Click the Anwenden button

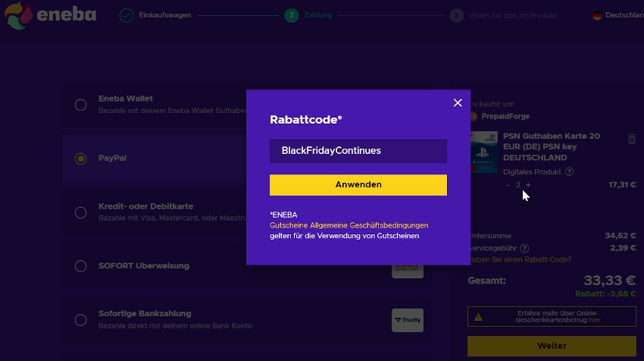click(x=358, y=185)
